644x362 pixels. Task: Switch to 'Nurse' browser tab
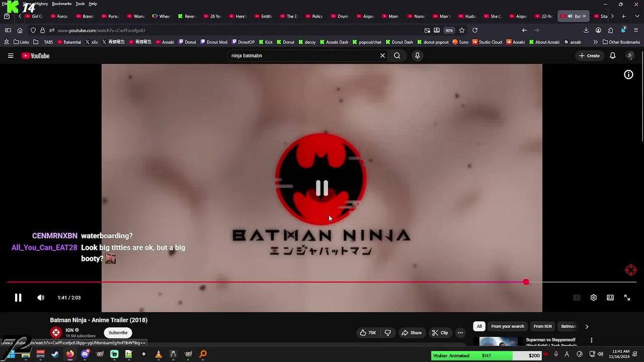417,16
